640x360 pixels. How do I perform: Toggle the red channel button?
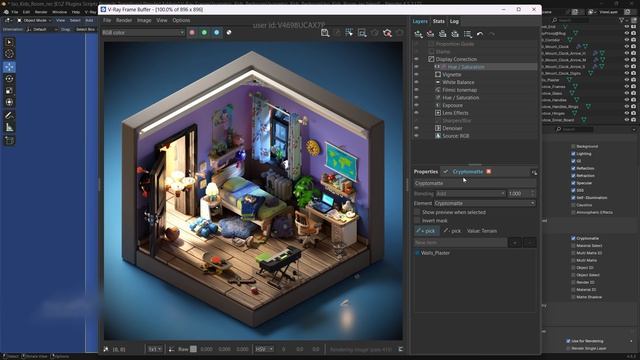click(x=192, y=33)
